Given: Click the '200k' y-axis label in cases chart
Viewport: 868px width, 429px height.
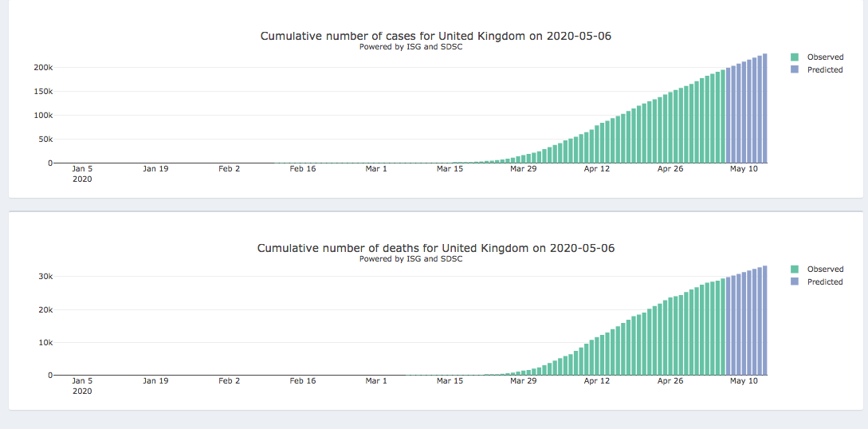Looking at the screenshot, I should [43, 68].
